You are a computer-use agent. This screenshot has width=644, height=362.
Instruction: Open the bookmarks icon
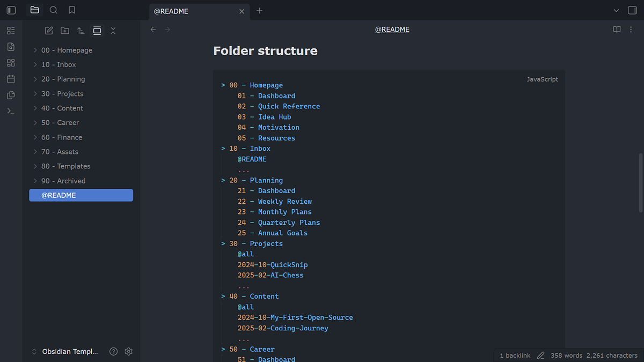[72, 10]
